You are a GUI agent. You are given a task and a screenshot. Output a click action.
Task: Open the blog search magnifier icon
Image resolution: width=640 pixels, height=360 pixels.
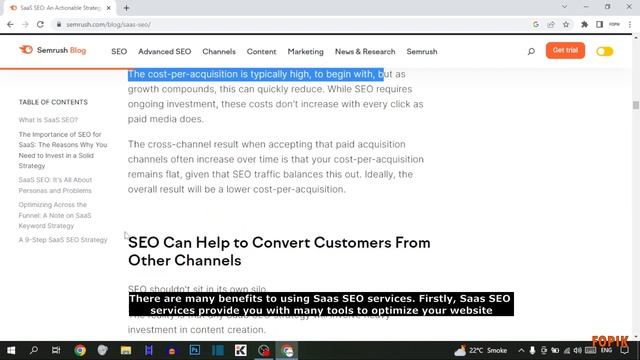(x=531, y=51)
